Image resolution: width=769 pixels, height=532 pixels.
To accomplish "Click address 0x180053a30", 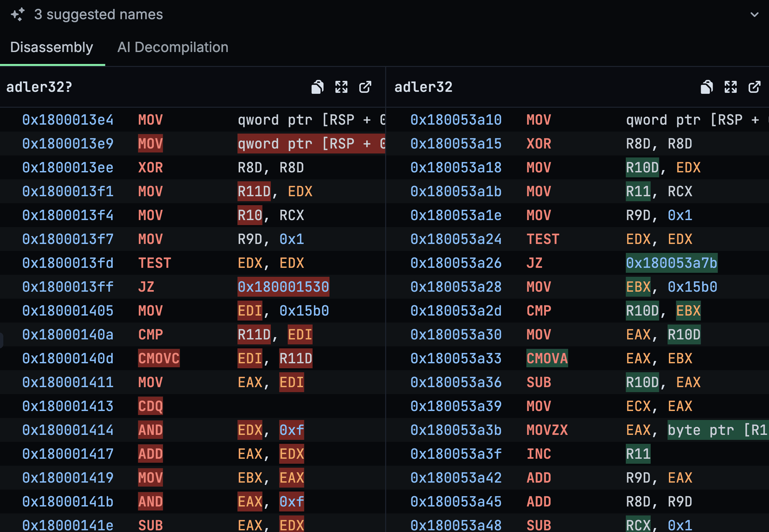I will [x=456, y=335].
